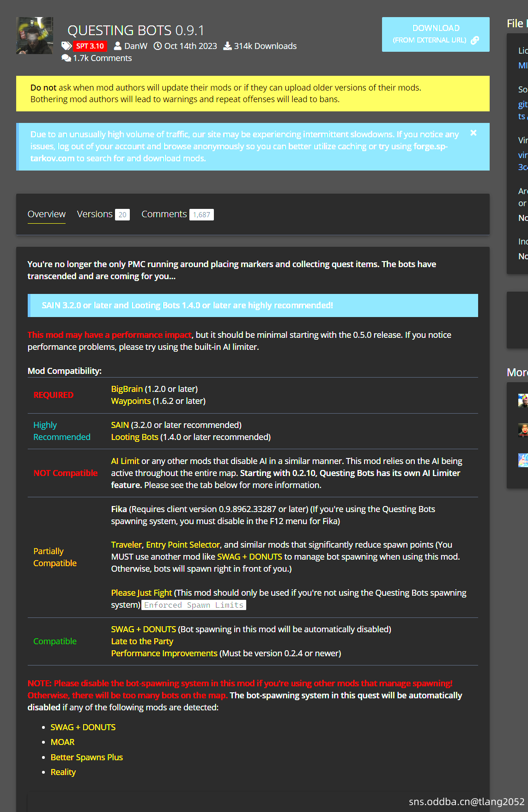Switch to the Overview tab
The height and width of the screenshot is (812, 528).
[47, 214]
